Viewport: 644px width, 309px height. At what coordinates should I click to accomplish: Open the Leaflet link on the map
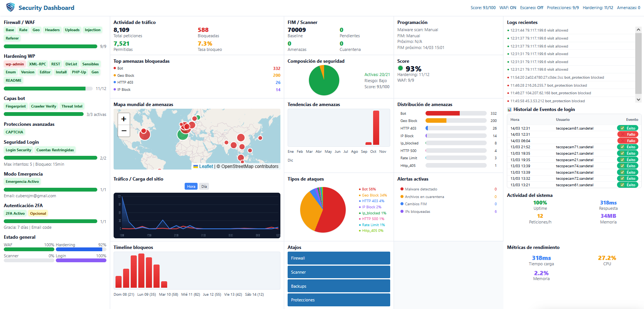pyautogui.click(x=206, y=166)
